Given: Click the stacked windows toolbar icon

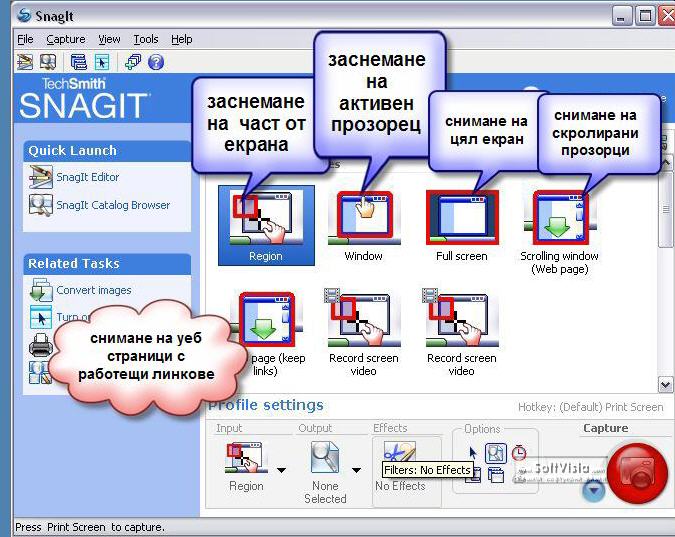Looking at the screenshot, I should tap(79, 62).
